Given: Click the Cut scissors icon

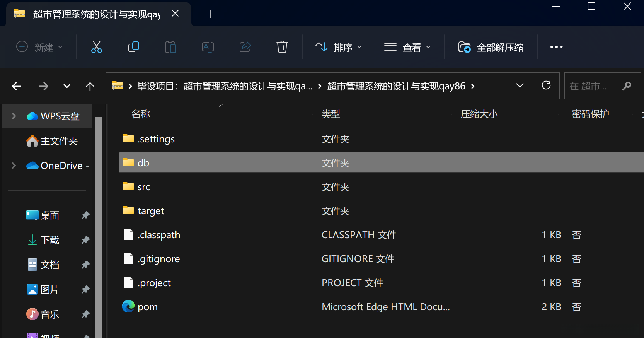Looking at the screenshot, I should tap(96, 47).
